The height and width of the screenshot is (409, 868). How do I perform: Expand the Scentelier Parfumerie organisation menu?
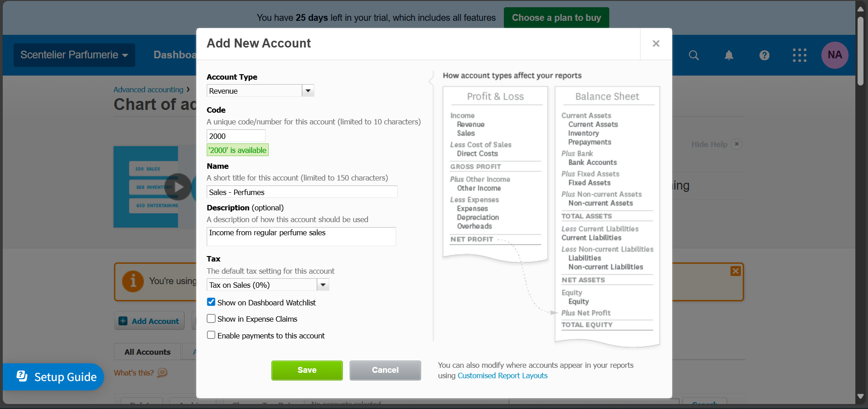point(74,55)
